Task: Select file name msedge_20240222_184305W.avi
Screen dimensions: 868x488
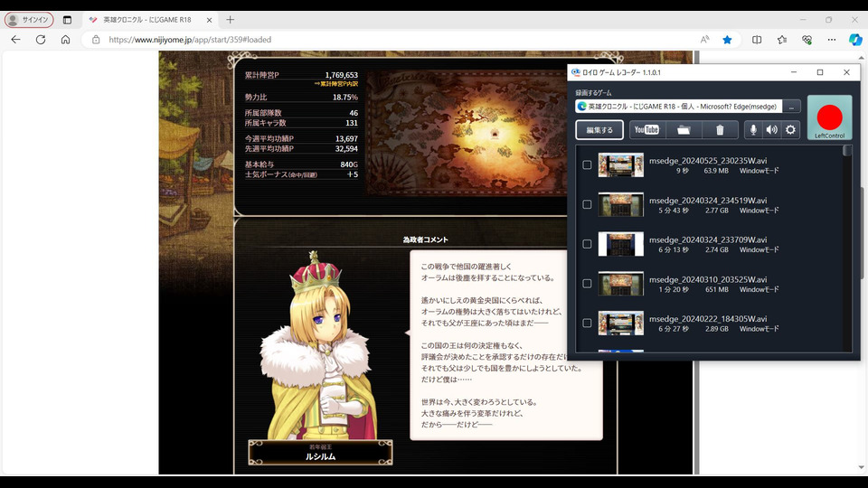Action: point(708,319)
